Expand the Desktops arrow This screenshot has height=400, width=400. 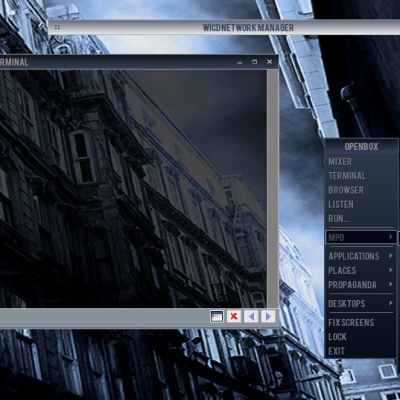391,303
